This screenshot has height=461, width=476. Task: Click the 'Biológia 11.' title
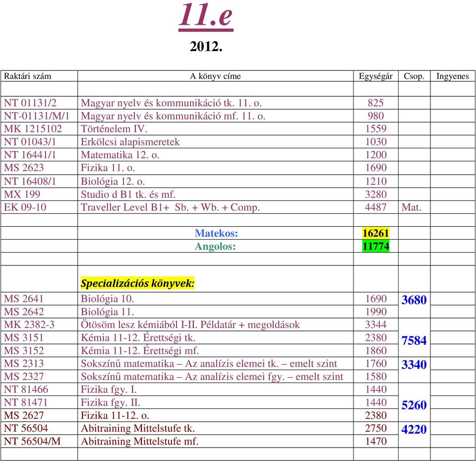click(x=107, y=312)
